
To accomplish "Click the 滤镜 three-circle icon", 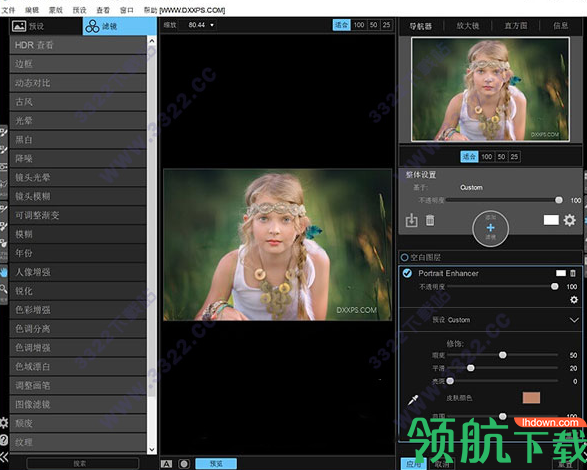I will tap(92, 26).
